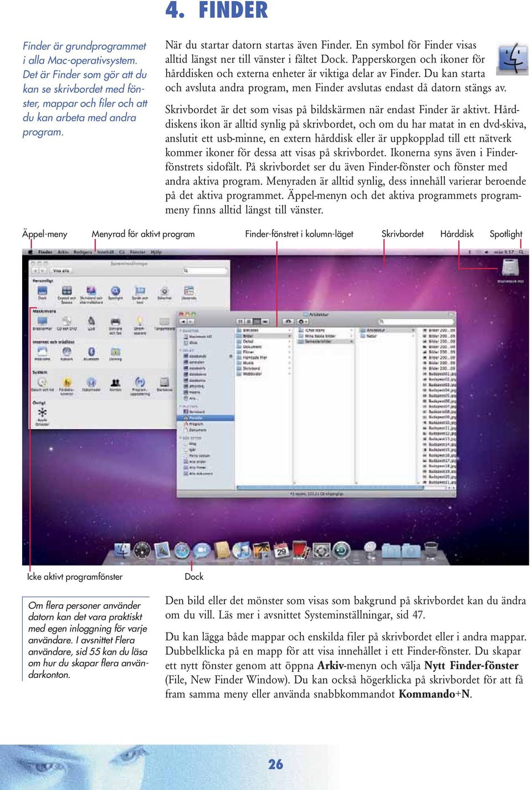
Task: Click the Quick Look eye button in Finder toolbar
Action: tap(288, 322)
